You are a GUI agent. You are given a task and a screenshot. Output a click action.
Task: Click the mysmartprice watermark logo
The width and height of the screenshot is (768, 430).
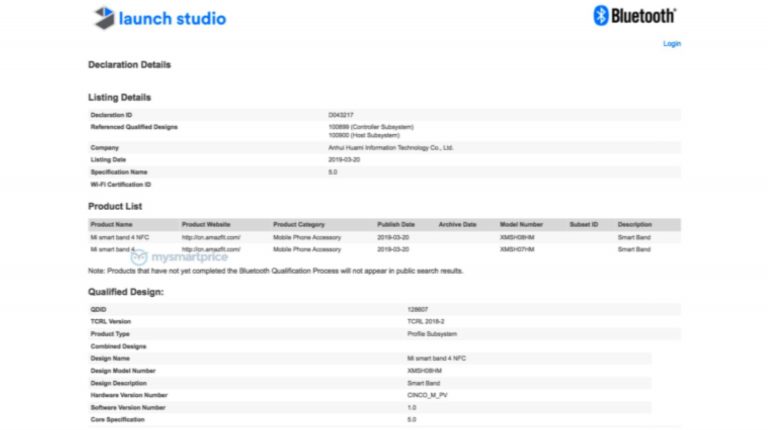pos(191,257)
